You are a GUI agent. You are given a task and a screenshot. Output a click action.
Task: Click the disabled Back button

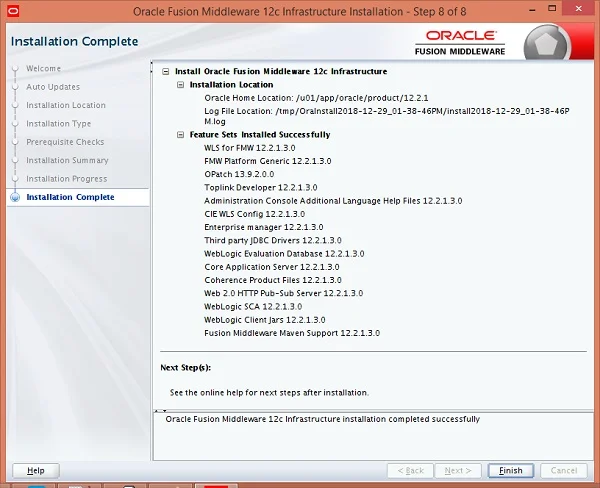[x=410, y=470]
